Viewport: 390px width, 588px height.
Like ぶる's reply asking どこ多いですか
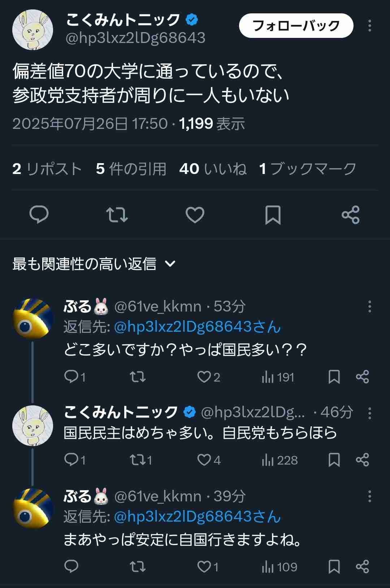click(x=204, y=377)
